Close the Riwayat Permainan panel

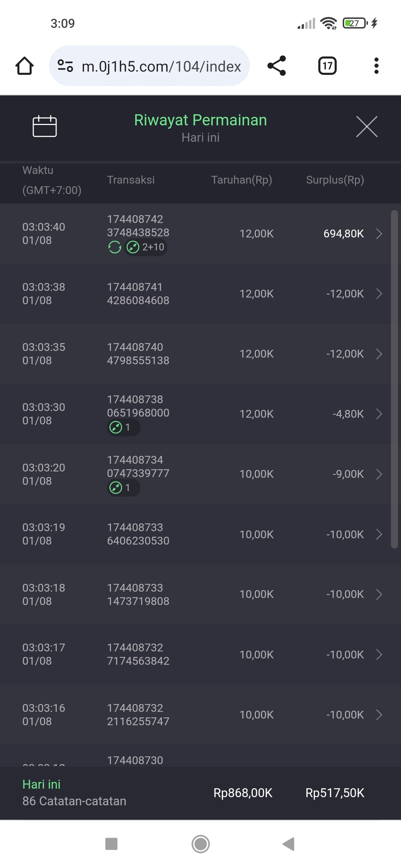[x=366, y=126]
